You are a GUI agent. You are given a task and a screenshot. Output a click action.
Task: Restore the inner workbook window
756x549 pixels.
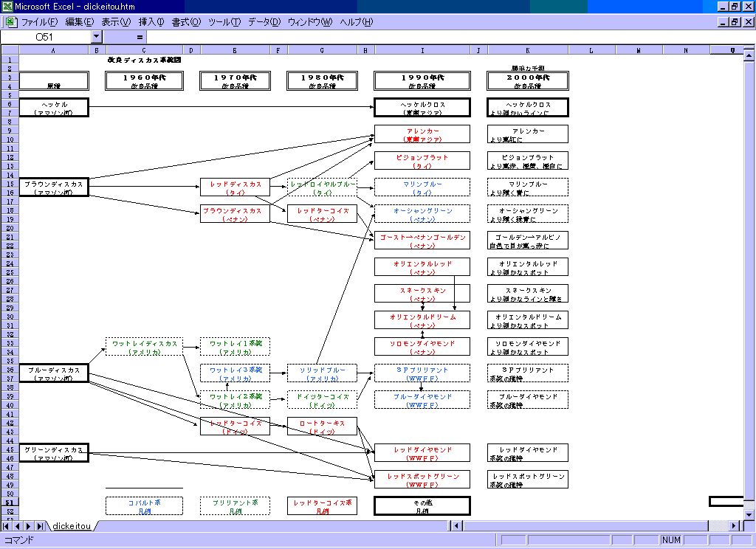coord(735,22)
